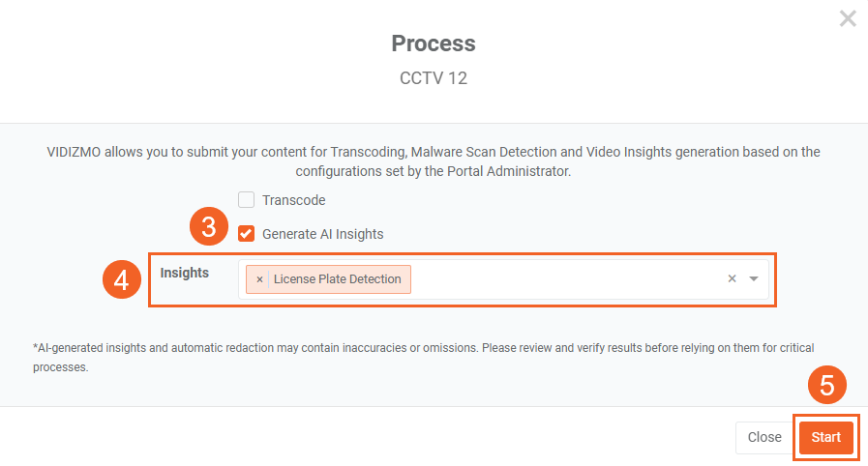Click the orange step 4 badge
The height and width of the screenshot is (466, 868).
tap(121, 280)
